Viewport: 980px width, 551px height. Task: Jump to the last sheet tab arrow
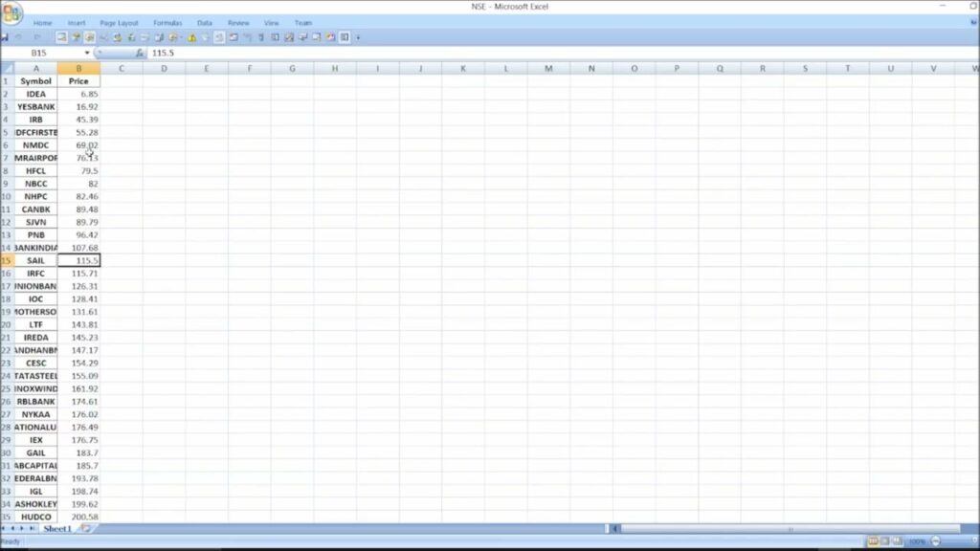[x=32, y=528]
